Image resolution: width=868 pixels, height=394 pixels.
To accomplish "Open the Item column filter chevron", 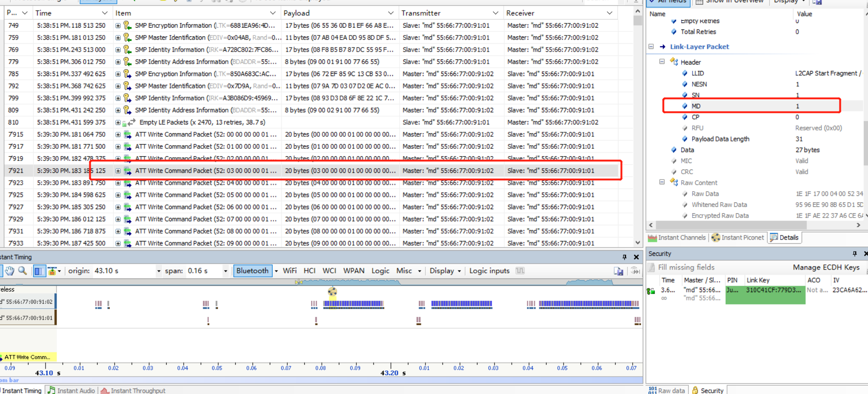I will coord(273,13).
